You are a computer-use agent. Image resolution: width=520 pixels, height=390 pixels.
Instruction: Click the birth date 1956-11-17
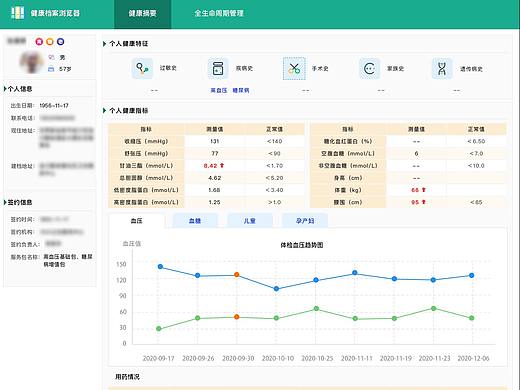pyautogui.click(x=54, y=106)
